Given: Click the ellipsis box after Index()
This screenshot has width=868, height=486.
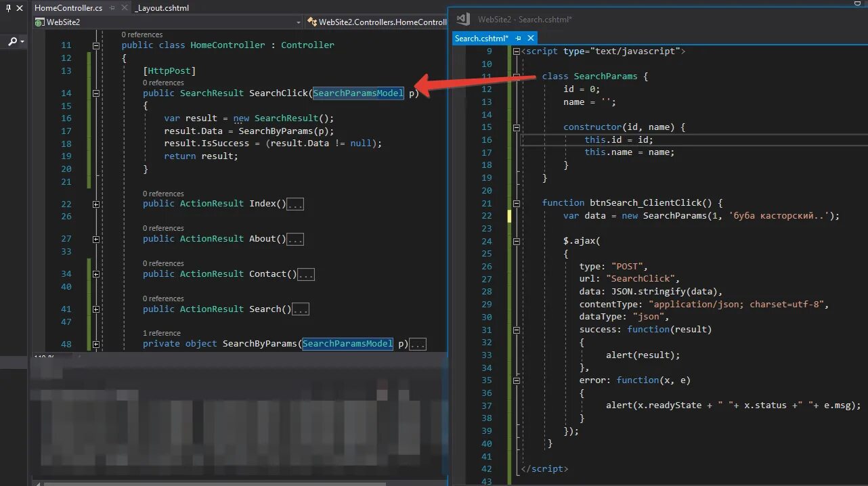Looking at the screenshot, I should [295, 204].
